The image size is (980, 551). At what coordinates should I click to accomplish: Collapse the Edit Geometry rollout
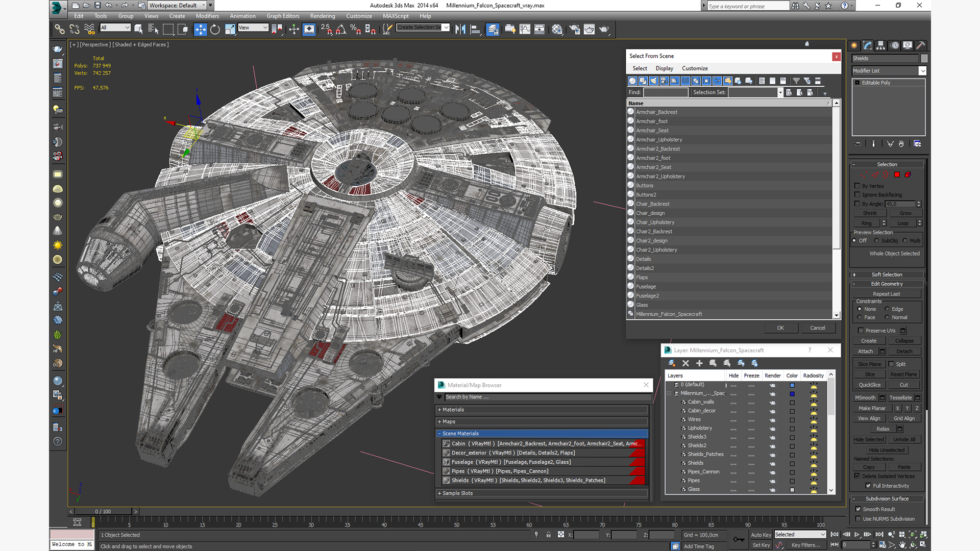[x=887, y=284]
